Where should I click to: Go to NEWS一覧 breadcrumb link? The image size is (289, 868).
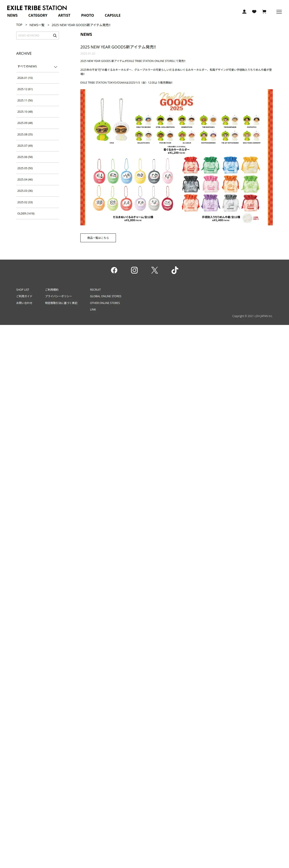coord(37,25)
